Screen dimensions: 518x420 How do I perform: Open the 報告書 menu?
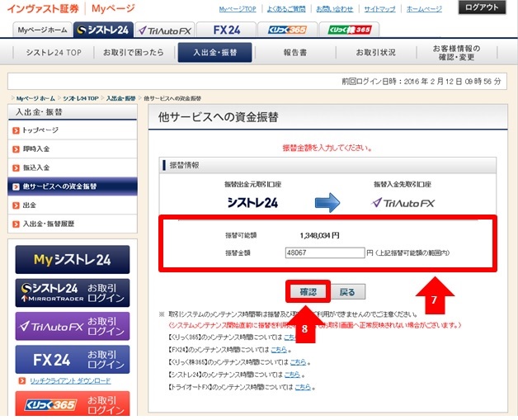pyautogui.click(x=295, y=53)
